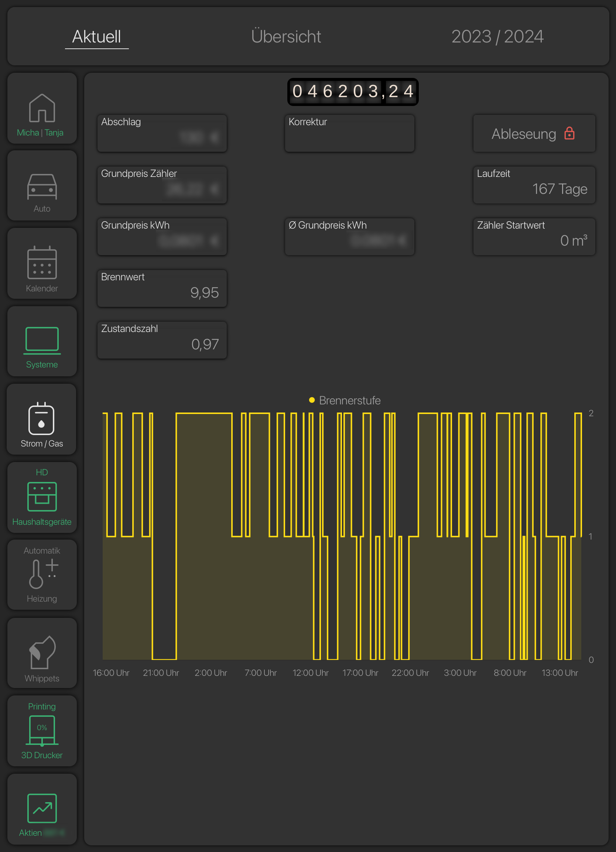
Task: Click the Ableseung button
Action: coord(534,133)
